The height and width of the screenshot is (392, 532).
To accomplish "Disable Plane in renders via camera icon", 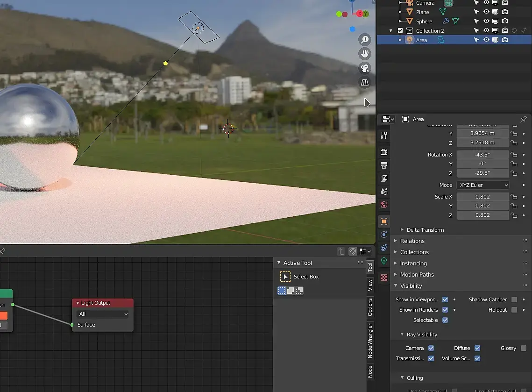I will [505, 12].
